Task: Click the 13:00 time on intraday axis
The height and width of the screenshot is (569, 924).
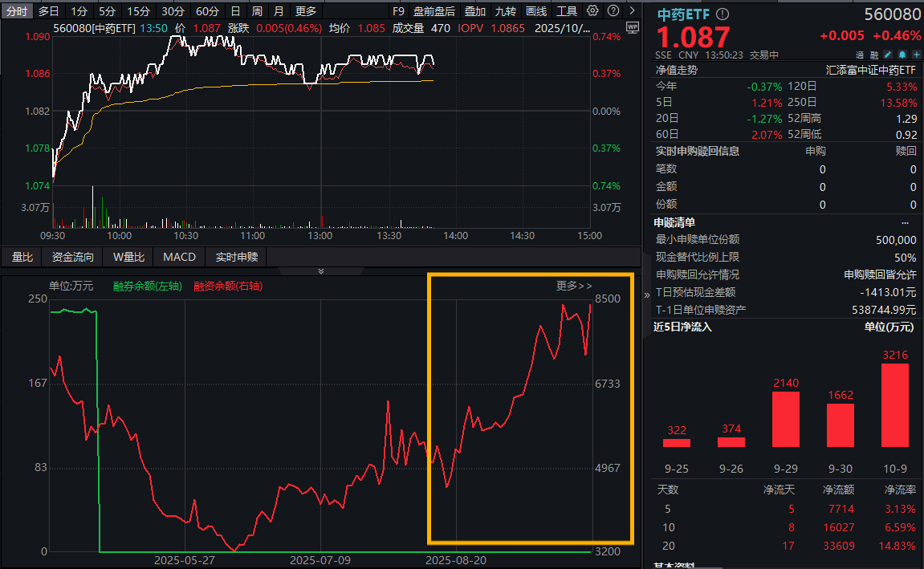Action: [320, 236]
